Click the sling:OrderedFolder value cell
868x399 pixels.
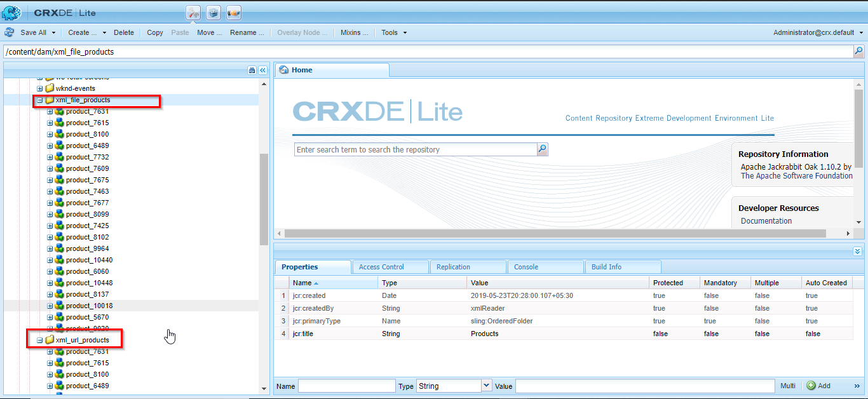point(559,321)
